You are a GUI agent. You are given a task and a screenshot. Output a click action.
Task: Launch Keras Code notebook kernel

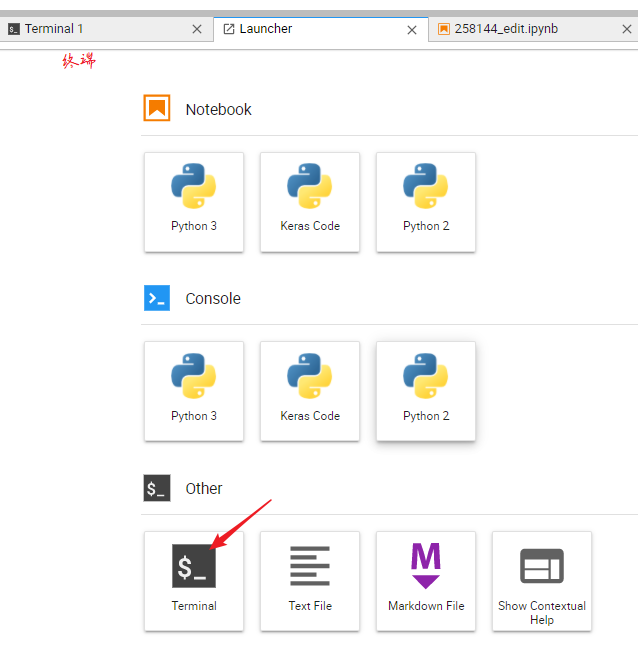310,202
